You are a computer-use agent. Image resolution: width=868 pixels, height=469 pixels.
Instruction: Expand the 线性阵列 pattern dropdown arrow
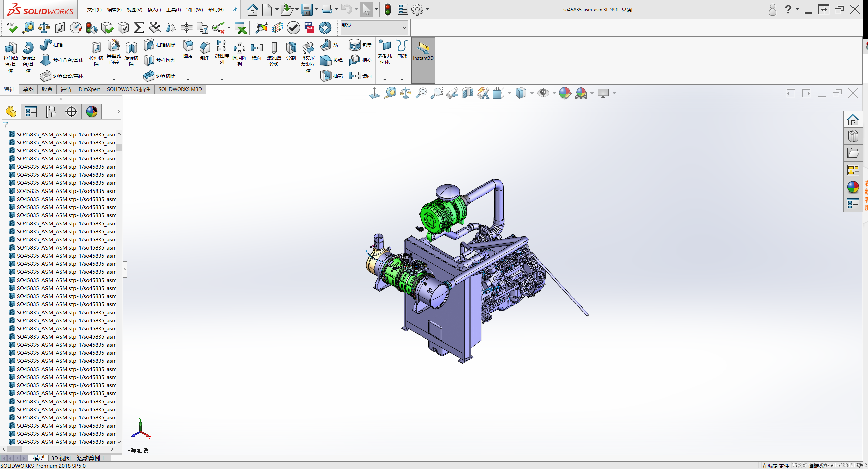pyautogui.click(x=222, y=79)
